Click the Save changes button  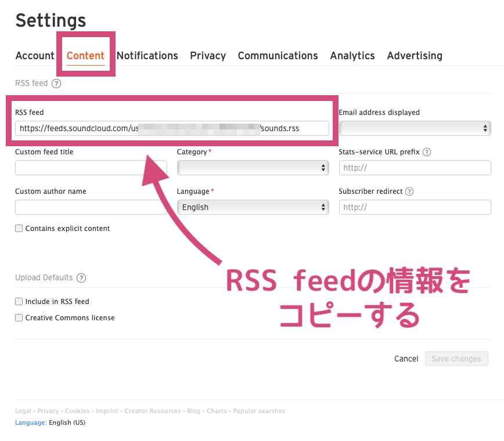click(x=456, y=359)
